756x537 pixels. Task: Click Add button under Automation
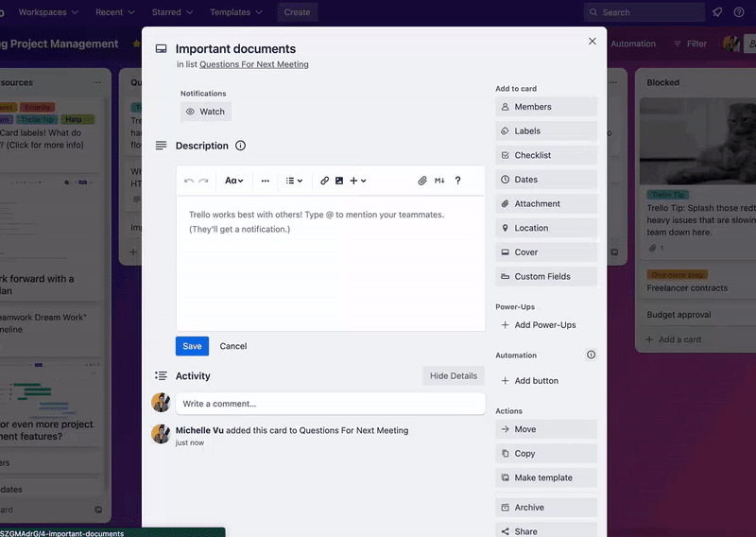[x=530, y=381]
